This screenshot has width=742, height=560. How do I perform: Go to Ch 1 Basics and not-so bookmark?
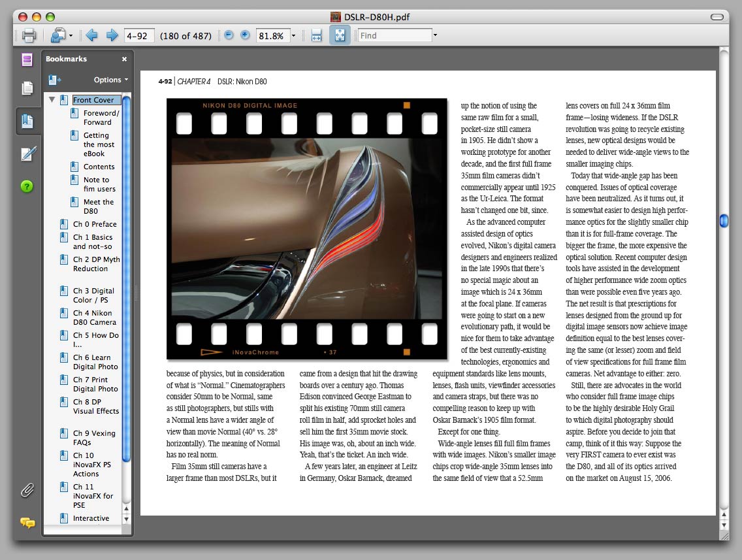[x=93, y=242]
